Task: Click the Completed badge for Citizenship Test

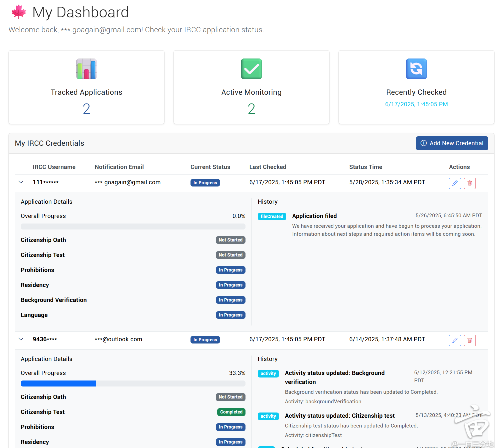Action: tap(231, 412)
